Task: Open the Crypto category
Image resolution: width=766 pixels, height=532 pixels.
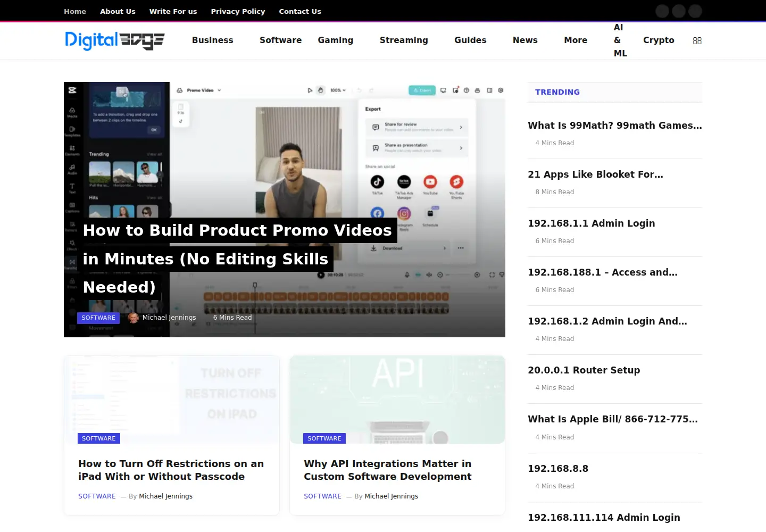Action: coord(659,40)
